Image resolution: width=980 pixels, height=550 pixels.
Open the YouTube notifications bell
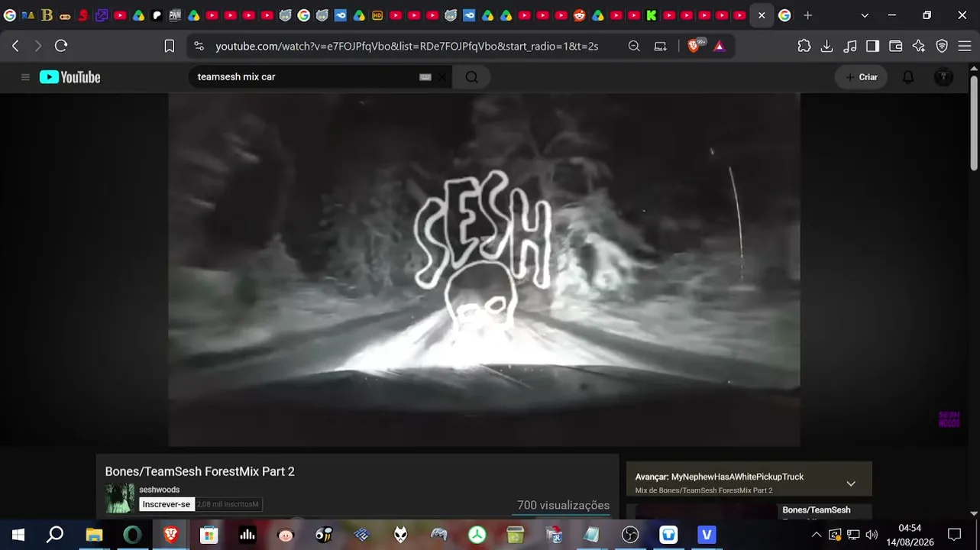[x=908, y=77]
